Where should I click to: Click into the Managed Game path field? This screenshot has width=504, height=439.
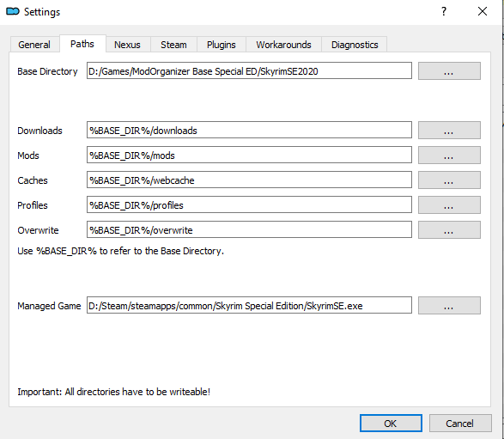[x=249, y=305]
